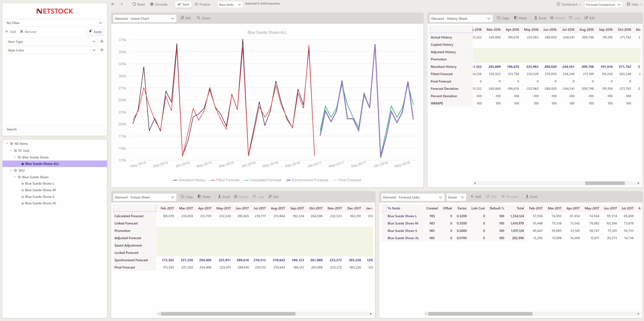Export the History Sheet to Excel
Viewport: 644px width, 321px height.
(540, 18)
